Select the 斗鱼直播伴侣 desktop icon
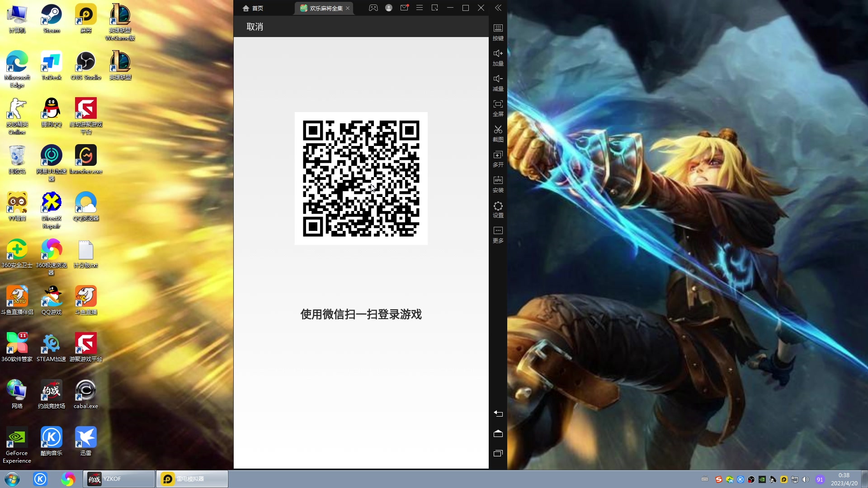This screenshot has height=488, width=868. coord(17,300)
